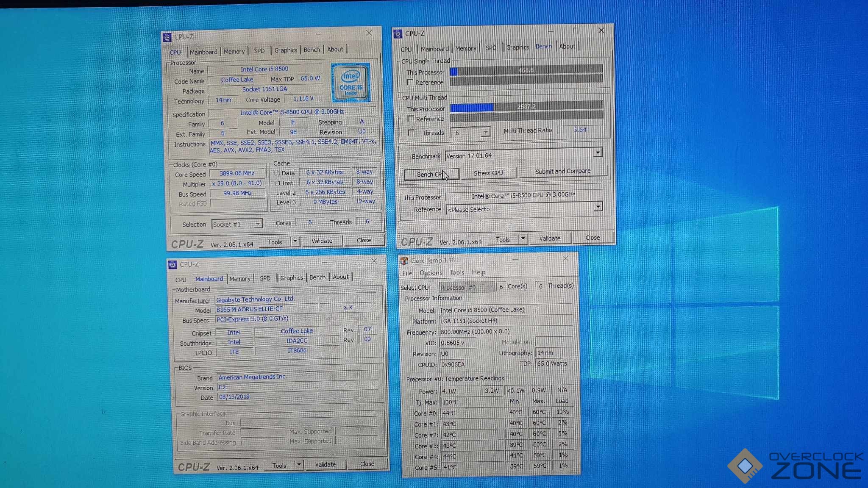Enable Reference checkbox under CPU Single Thread
The height and width of the screenshot is (488, 868).
pyautogui.click(x=410, y=82)
